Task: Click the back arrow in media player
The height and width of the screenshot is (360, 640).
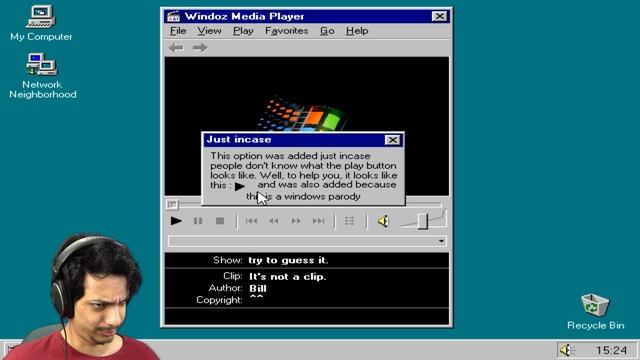Action: (x=176, y=48)
